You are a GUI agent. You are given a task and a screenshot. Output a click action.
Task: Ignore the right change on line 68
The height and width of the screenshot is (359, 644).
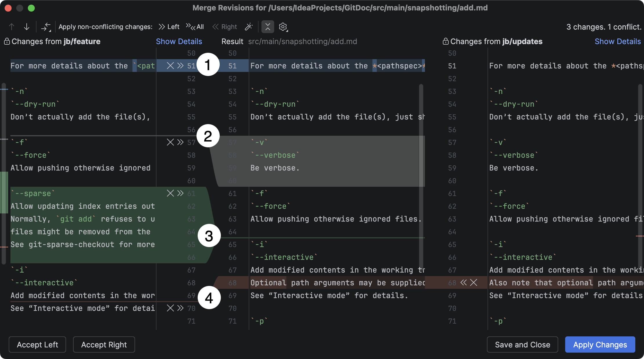pos(474,282)
